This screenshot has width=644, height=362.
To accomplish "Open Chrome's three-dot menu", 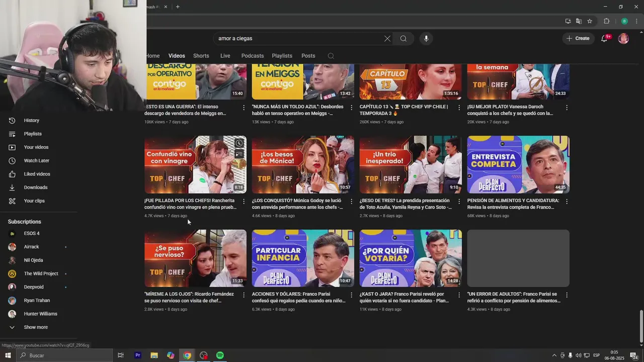I will point(637,21).
